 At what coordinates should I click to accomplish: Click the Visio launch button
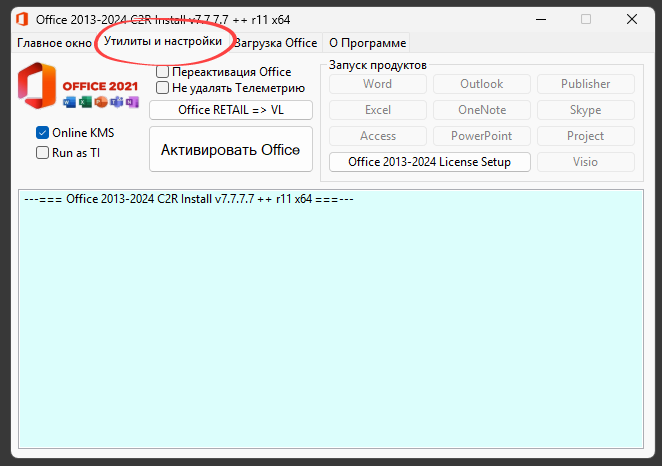(x=586, y=162)
